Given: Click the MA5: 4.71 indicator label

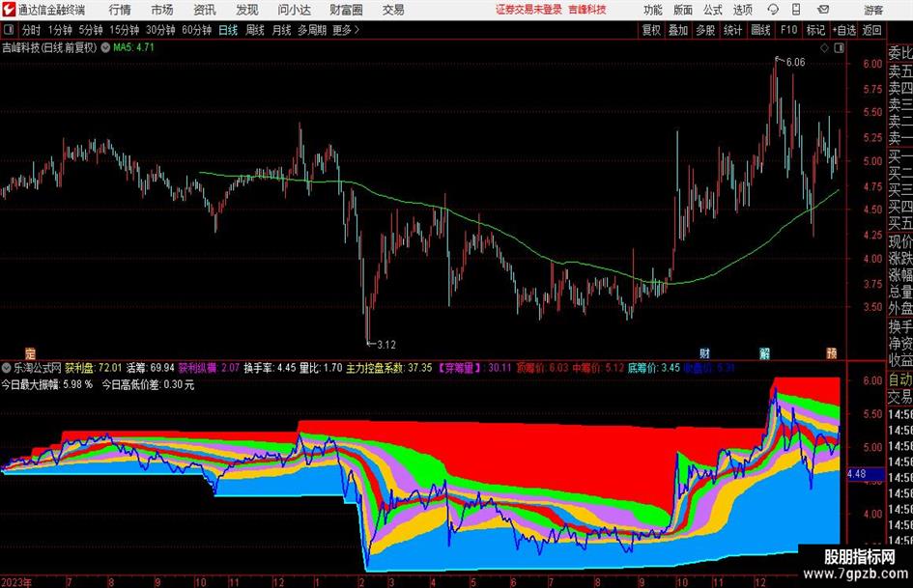Looking at the screenshot, I should (133, 47).
